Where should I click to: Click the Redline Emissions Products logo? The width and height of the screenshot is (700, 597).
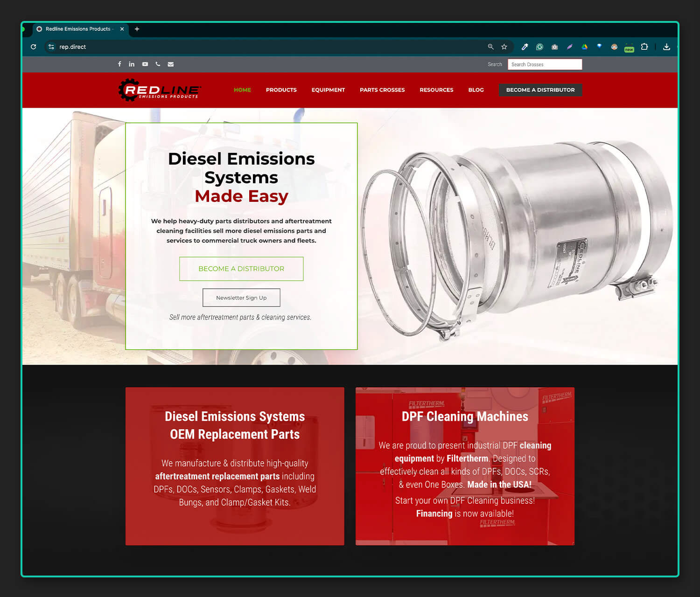click(x=159, y=90)
